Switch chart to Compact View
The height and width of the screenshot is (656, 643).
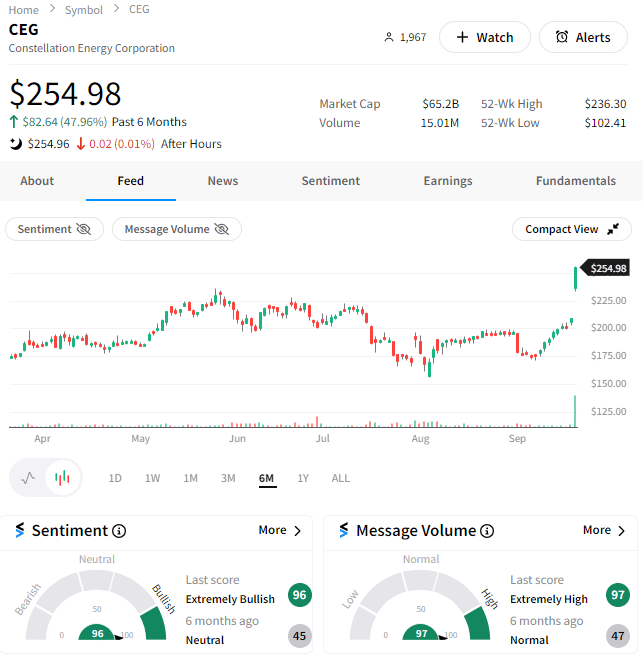coord(571,229)
